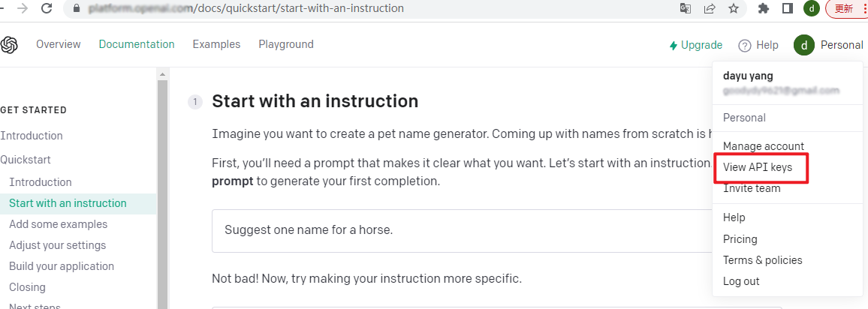The height and width of the screenshot is (309, 868).
Task: Choose Manage account from the menu
Action: (x=764, y=146)
